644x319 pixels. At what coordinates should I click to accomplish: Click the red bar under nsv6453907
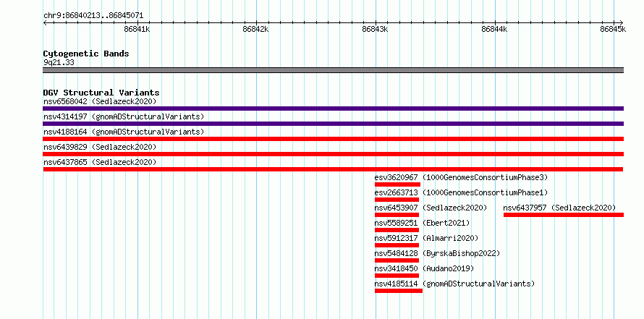click(397, 215)
